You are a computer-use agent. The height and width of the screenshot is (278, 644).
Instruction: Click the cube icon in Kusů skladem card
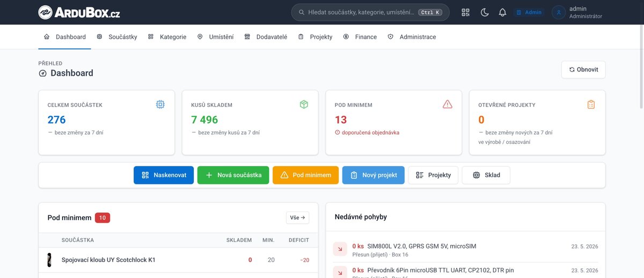pyautogui.click(x=304, y=105)
